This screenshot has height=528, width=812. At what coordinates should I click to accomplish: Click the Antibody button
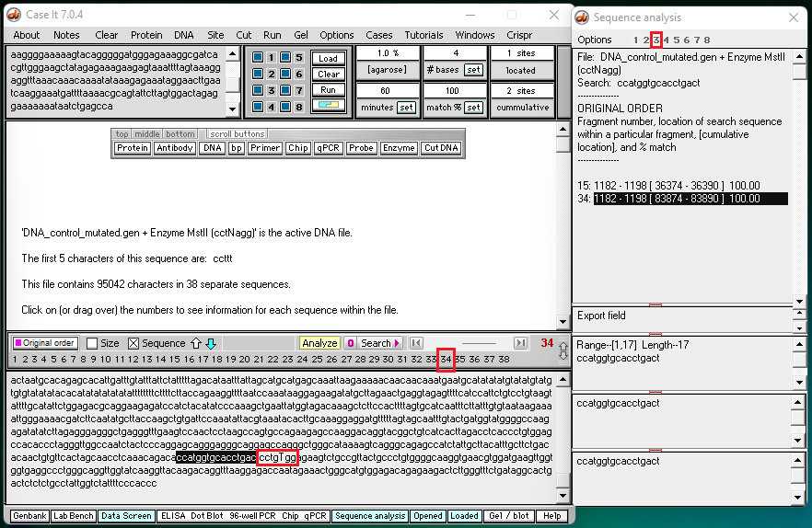pyautogui.click(x=175, y=148)
